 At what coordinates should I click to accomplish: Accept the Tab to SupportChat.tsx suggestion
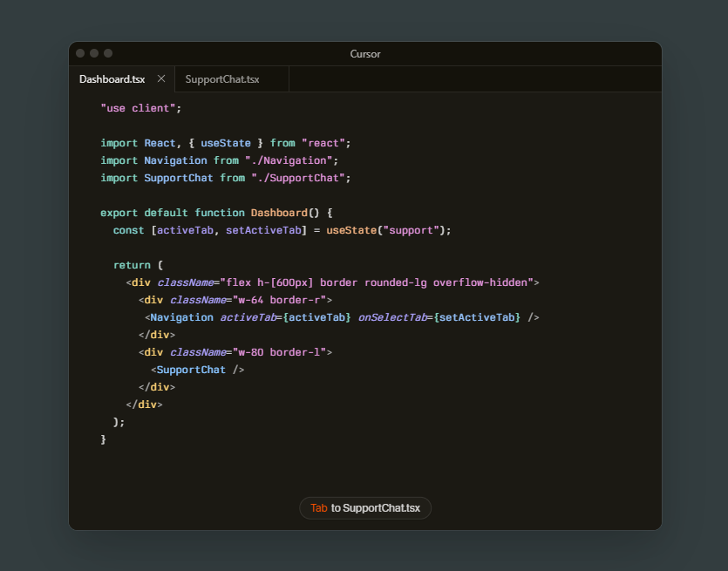[364, 508]
